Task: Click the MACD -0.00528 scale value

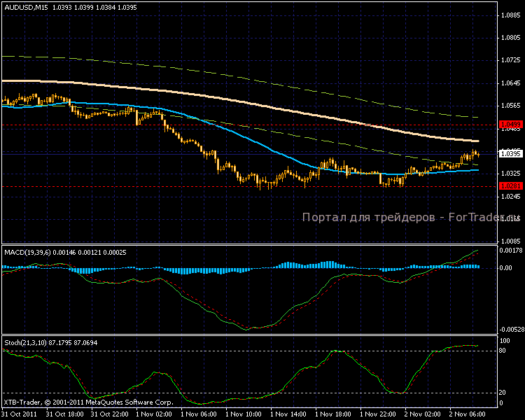Action: coord(510,329)
